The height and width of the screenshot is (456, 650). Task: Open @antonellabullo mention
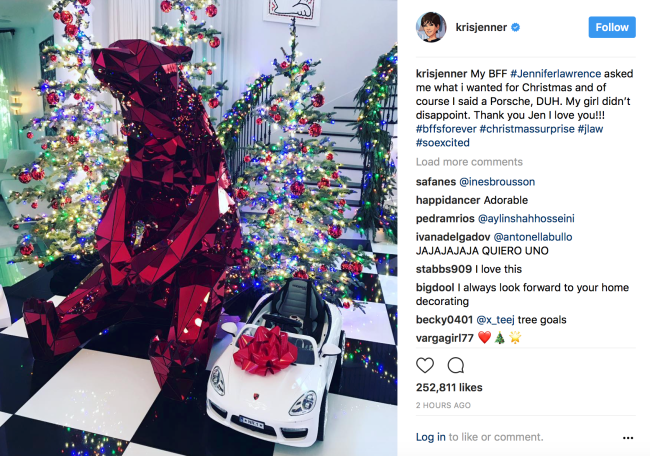[533, 237]
